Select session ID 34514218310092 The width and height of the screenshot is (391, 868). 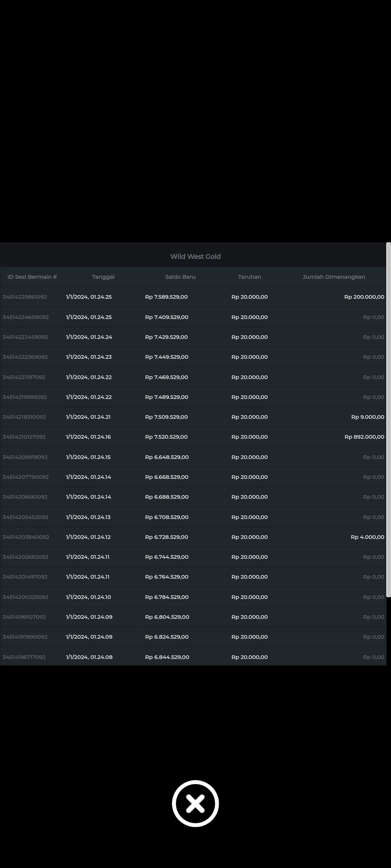(x=24, y=417)
